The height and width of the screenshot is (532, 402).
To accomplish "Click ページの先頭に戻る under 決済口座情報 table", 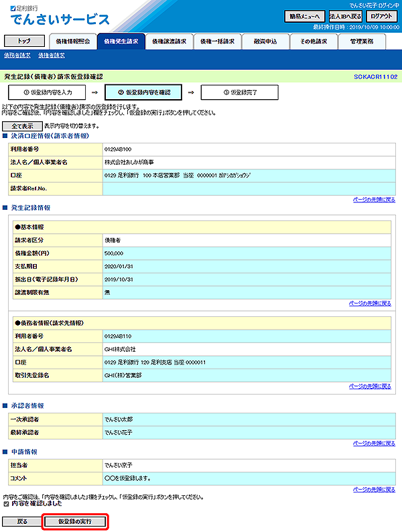I will (372, 200).
